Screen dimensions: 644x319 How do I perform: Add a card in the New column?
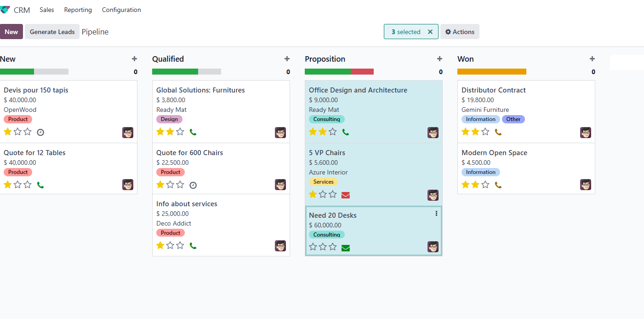(134, 59)
